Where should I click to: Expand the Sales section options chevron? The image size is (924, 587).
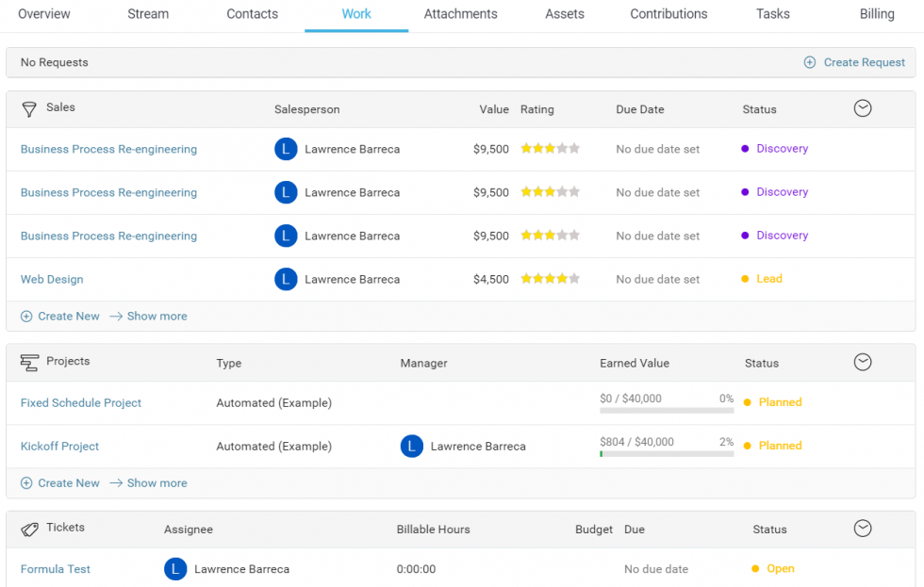pos(862,108)
